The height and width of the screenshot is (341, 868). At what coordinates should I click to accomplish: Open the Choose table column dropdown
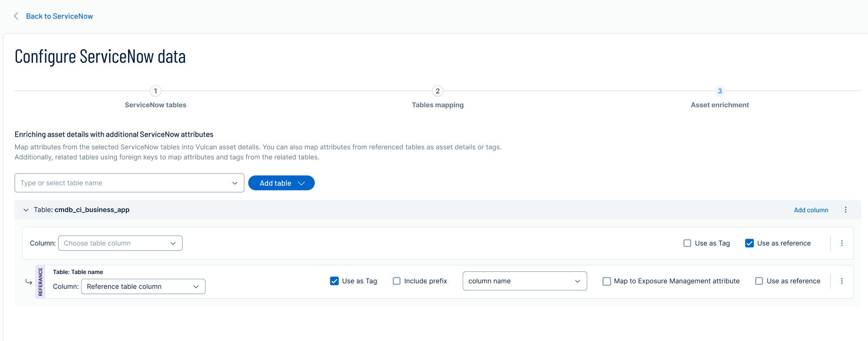120,243
